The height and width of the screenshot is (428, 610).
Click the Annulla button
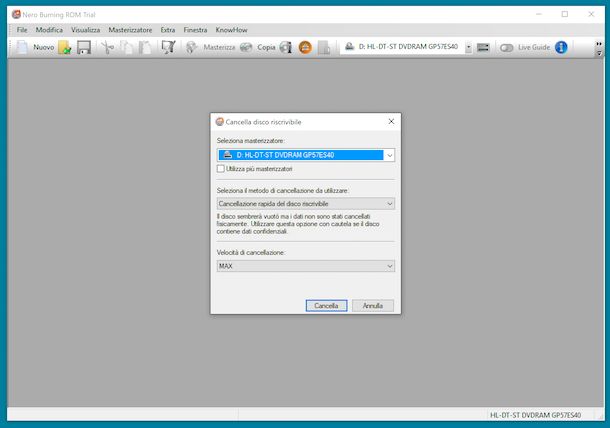373,305
